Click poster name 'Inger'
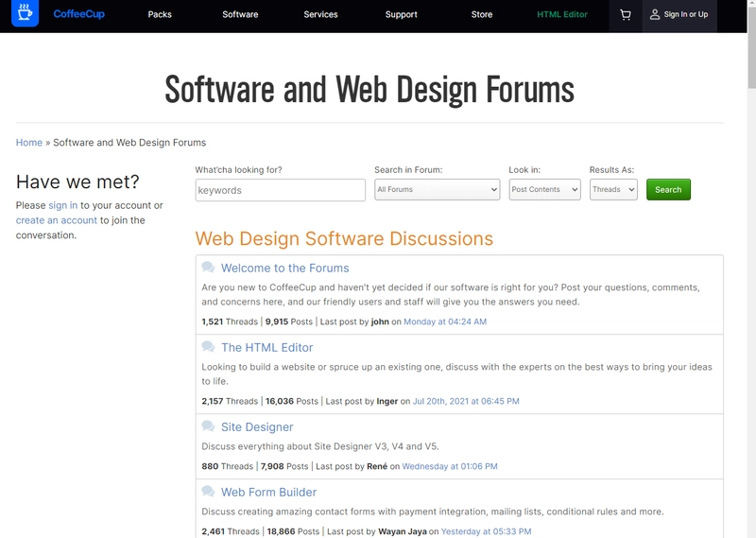This screenshot has width=756, height=538. click(x=387, y=401)
